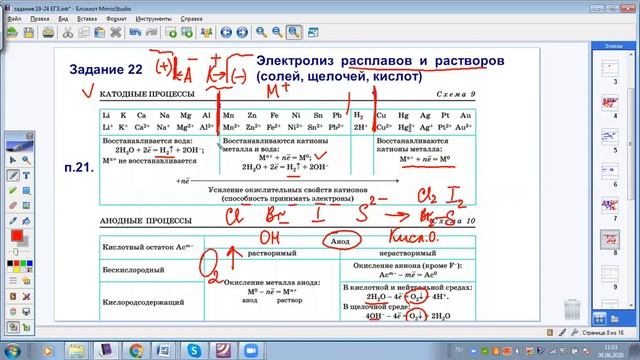Select the insert image tool
The height and width of the screenshot is (360, 640).
(26, 206)
